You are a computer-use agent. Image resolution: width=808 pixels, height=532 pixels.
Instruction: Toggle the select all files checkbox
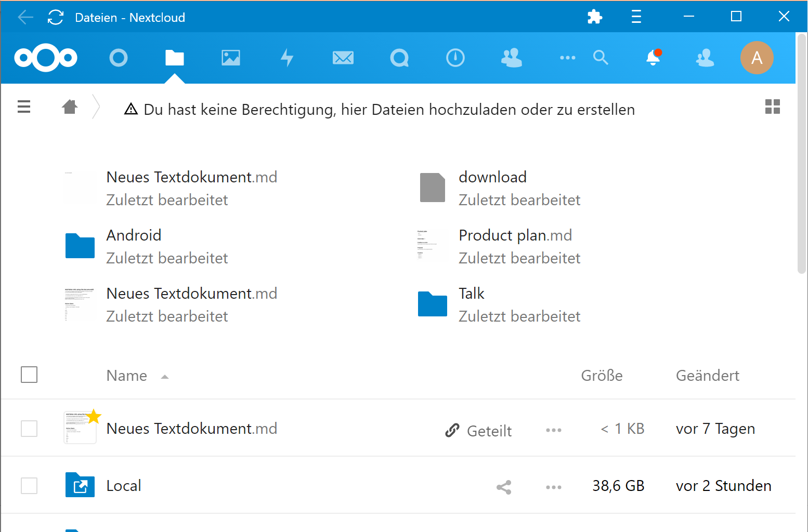click(29, 375)
